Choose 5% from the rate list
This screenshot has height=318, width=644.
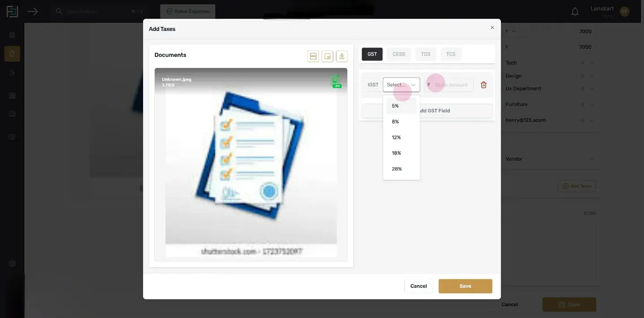coord(401,106)
